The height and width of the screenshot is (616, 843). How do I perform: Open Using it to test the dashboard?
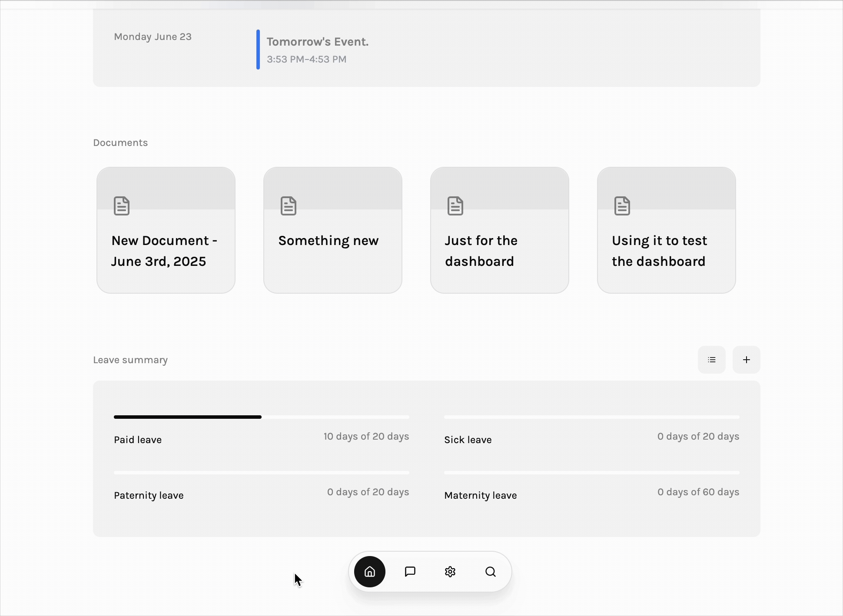point(659,251)
